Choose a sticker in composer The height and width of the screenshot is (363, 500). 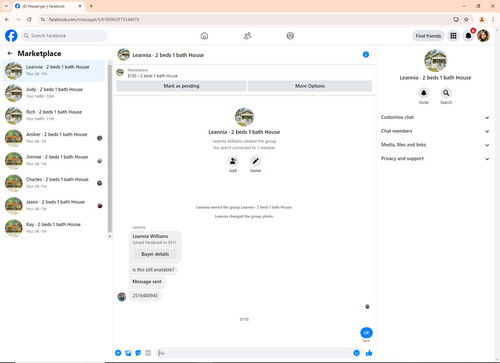pyautogui.click(x=138, y=353)
